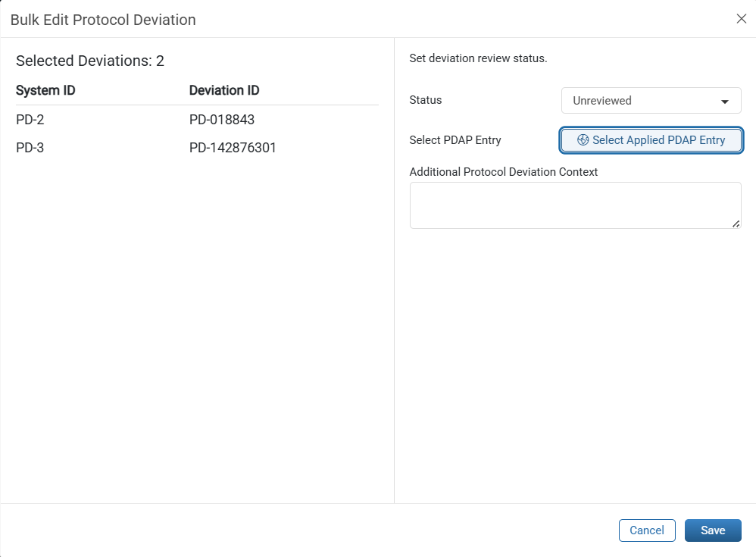
Task: Click Deviation ID PD-142876301
Action: (233, 148)
